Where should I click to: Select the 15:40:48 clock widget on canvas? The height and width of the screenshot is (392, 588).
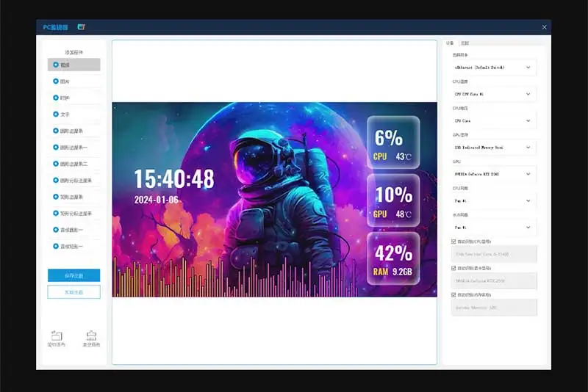(x=174, y=179)
